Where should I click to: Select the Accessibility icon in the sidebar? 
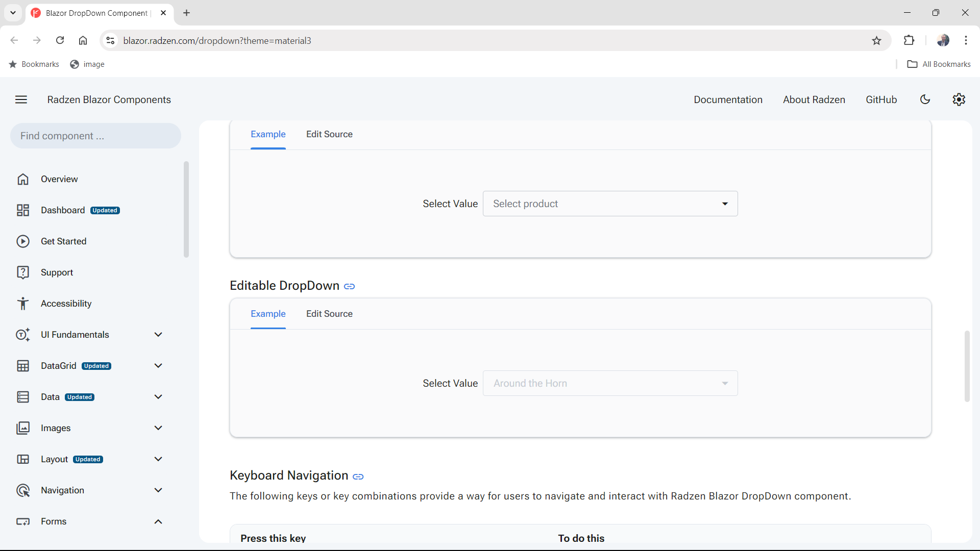click(x=23, y=303)
